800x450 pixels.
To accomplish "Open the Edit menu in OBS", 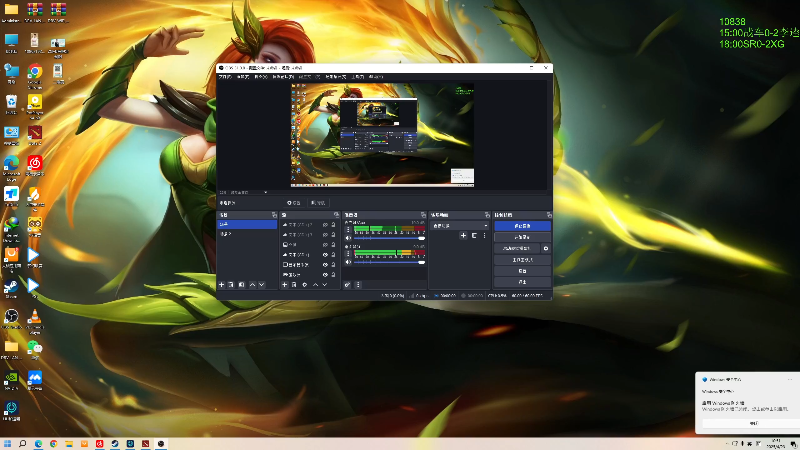I will pyautogui.click(x=242, y=77).
